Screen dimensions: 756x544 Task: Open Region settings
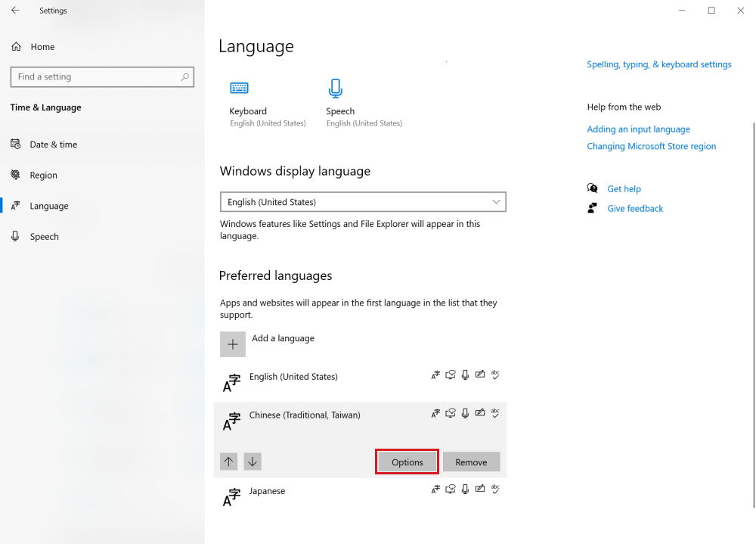coord(34,176)
